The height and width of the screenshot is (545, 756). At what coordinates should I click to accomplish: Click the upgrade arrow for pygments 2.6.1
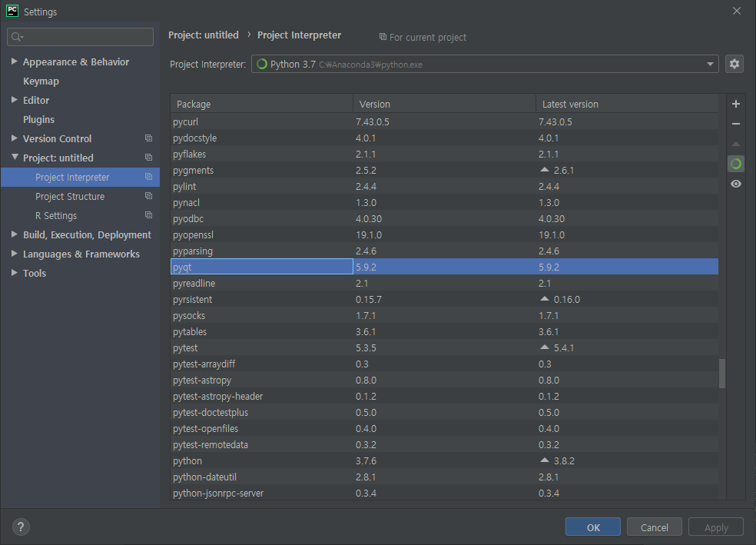tap(545, 170)
